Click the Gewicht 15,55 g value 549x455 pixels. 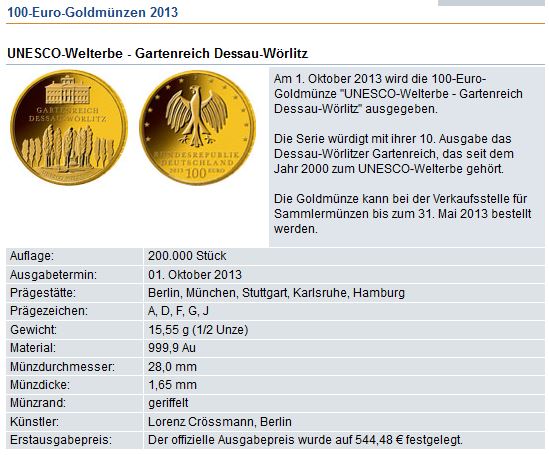pyautogui.click(x=198, y=330)
